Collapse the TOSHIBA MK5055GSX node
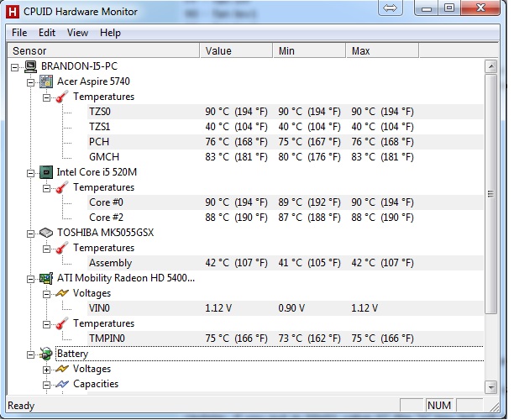Viewport: 514px width, 420px height. (30, 234)
